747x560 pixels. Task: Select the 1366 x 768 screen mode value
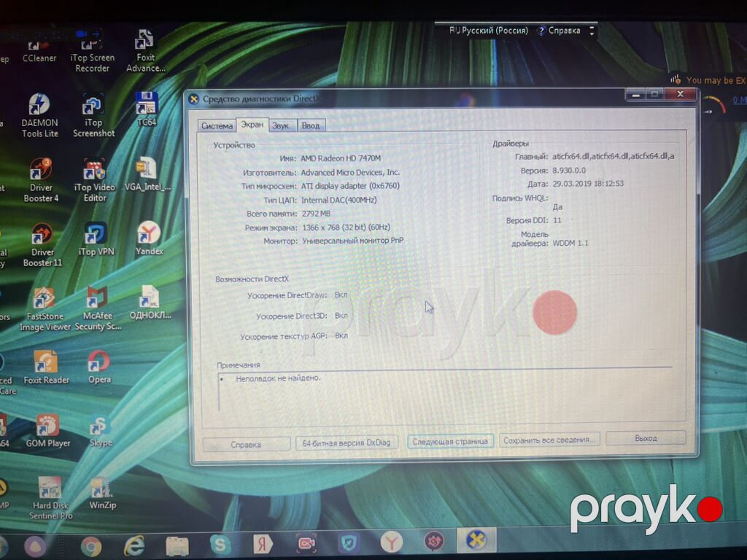[x=346, y=227]
